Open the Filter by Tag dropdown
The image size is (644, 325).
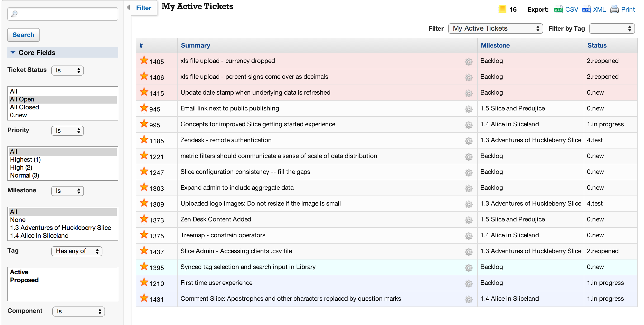click(612, 29)
